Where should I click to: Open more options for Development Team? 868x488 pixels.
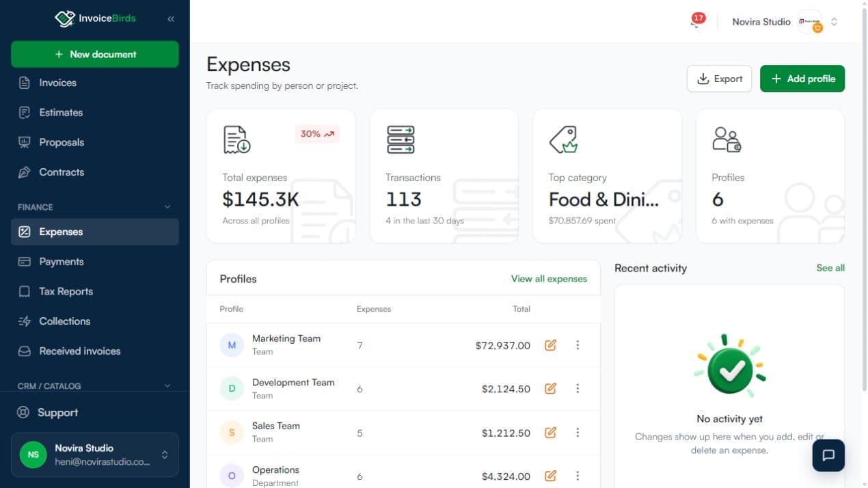578,388
